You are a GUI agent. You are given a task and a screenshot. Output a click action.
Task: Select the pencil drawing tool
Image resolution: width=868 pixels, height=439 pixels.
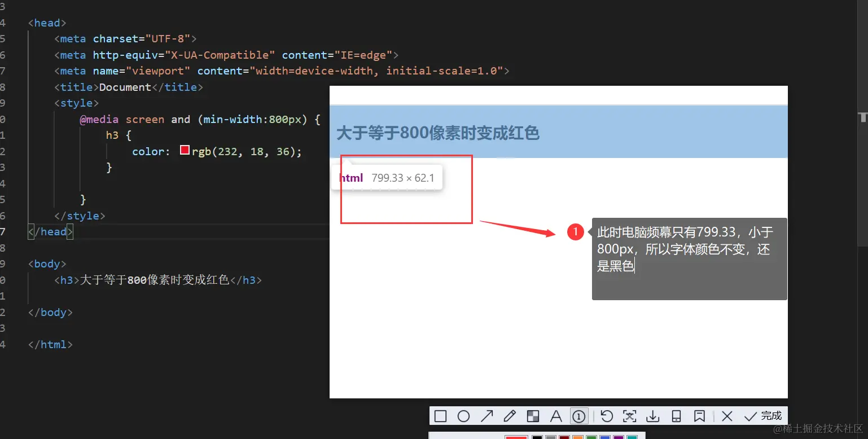coord(510,416)
